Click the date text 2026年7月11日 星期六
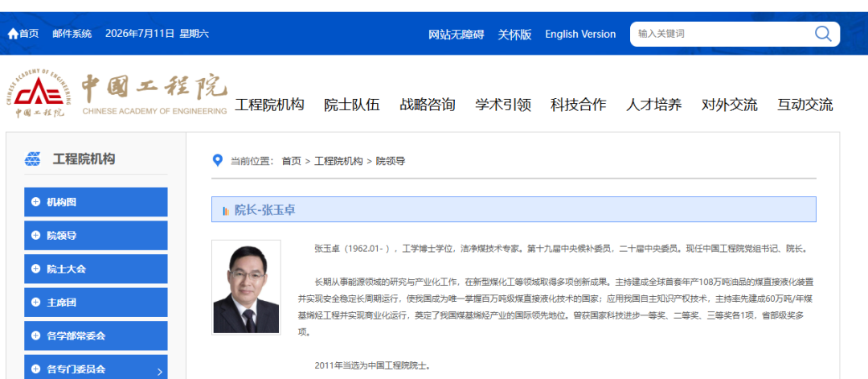The width and height of the screenshot is (868, 379). click(157, 34)
